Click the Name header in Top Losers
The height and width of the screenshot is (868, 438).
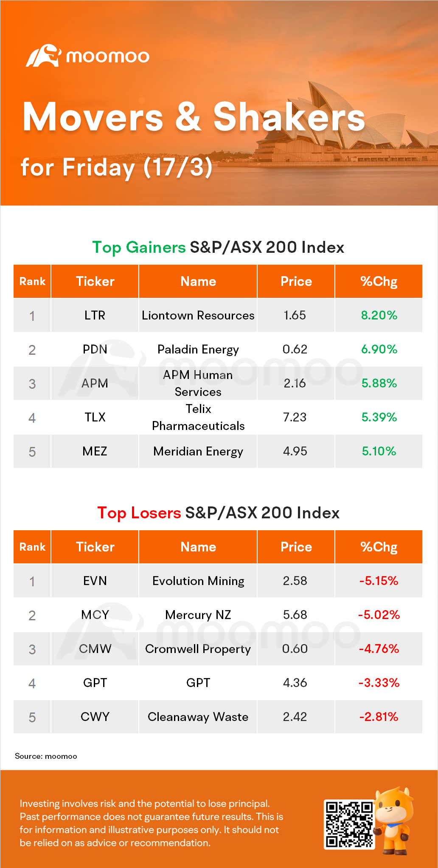tap(198, 547)
